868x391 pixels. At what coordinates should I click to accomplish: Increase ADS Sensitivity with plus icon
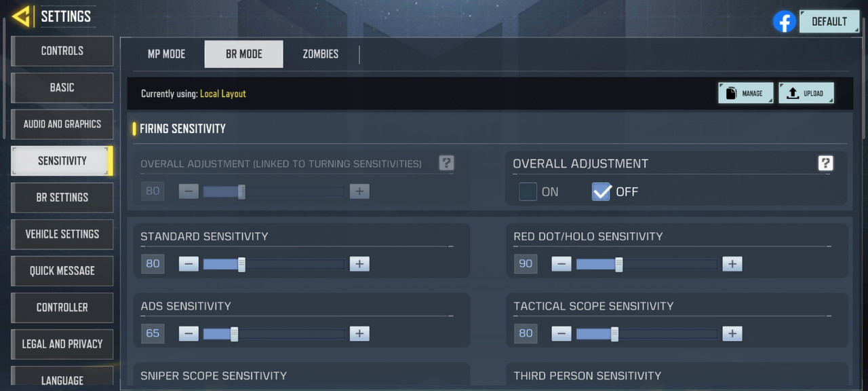(x=359, y=333)
